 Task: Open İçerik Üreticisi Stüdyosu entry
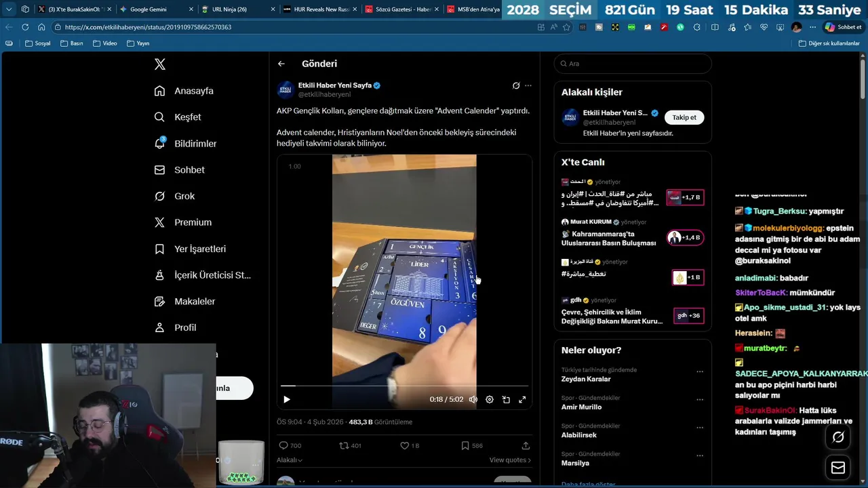(x=202, y=275)
